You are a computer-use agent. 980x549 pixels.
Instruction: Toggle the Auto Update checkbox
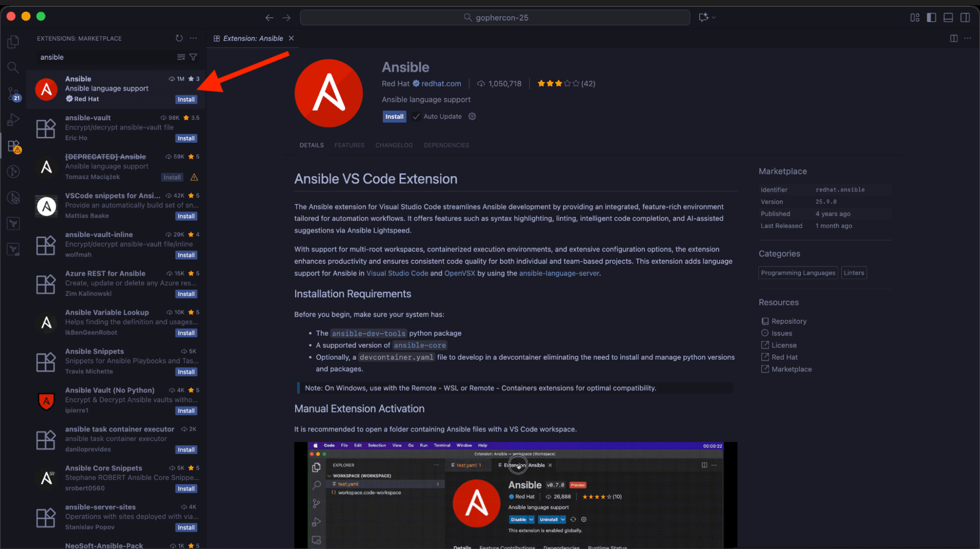click(x=416, y=116)
